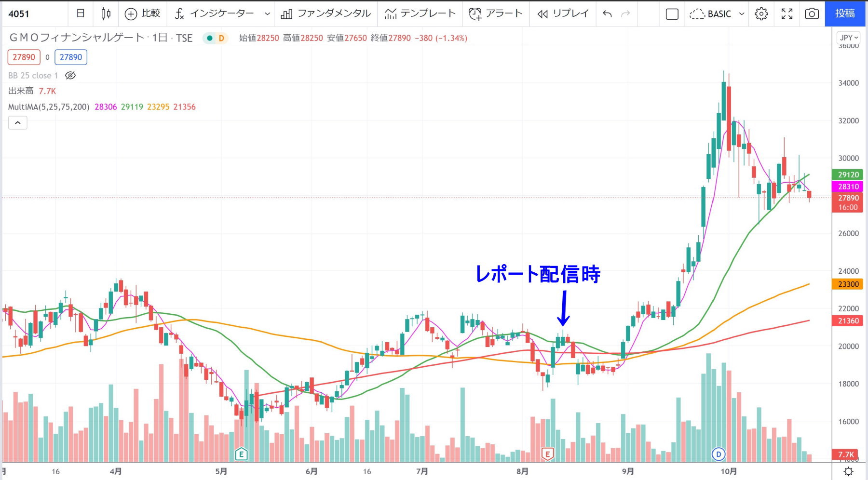Click the red E earnings marker in August
Viewport: 868px width, 480px height.
(x=547, y=453)
